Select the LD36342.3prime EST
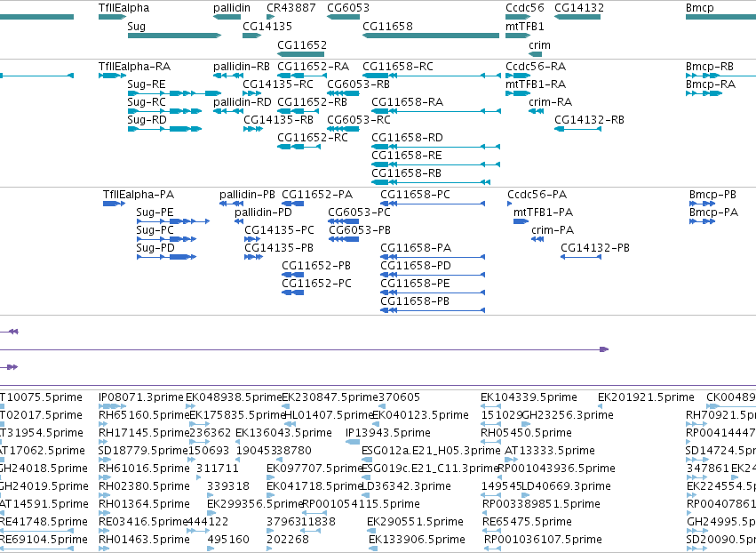Viewport: 756px width, 553px height. click(x=366, y=495)
